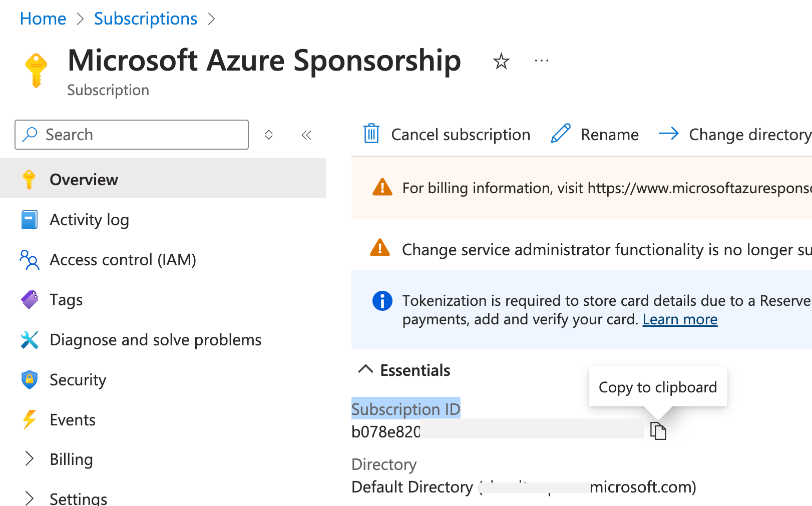Viewport: 812px width, 506px height.
Task: Expand the Billing section
Action: (x=30, y=459)
